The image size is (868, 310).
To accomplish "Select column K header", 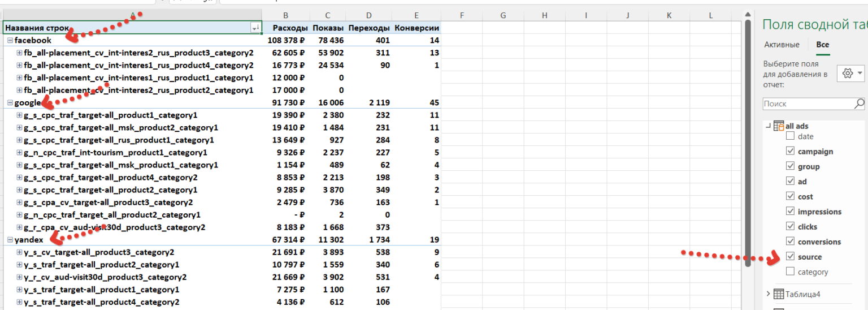I will coord(669,15).
